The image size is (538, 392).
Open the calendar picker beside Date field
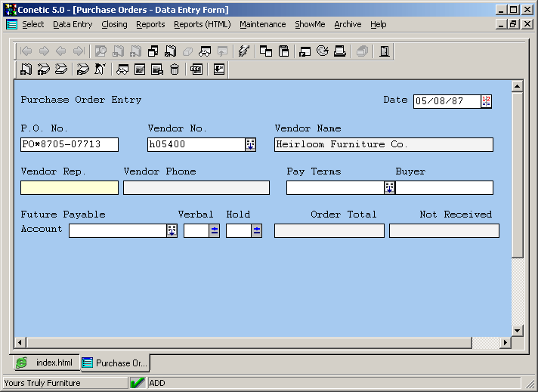(486, 101)
